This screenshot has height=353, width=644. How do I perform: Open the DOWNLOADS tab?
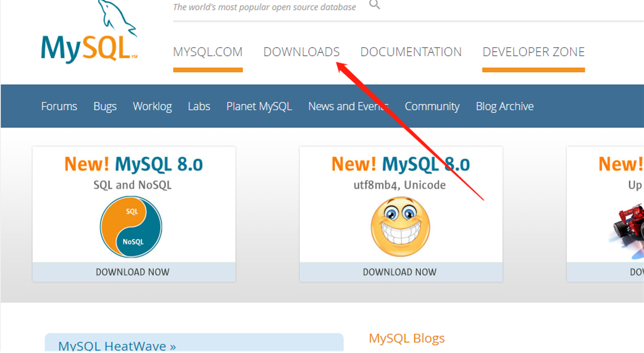(x=301, y=52)
